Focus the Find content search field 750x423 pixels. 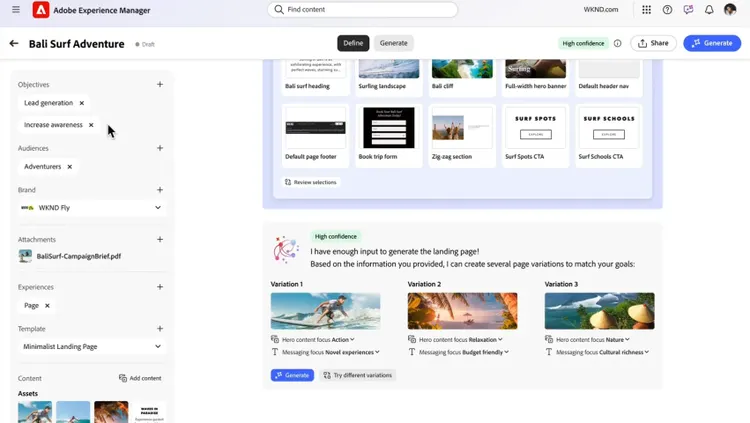click(x=363, y=10)
